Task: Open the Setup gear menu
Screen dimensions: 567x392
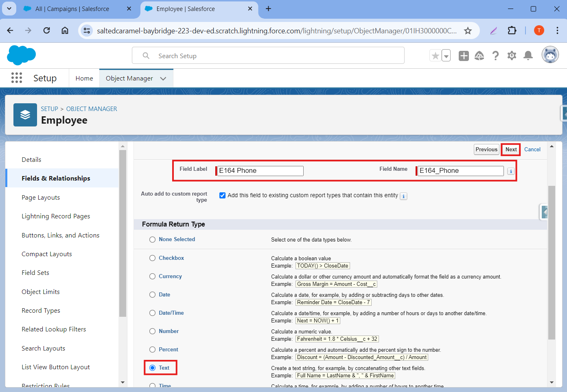Action: 512,56
